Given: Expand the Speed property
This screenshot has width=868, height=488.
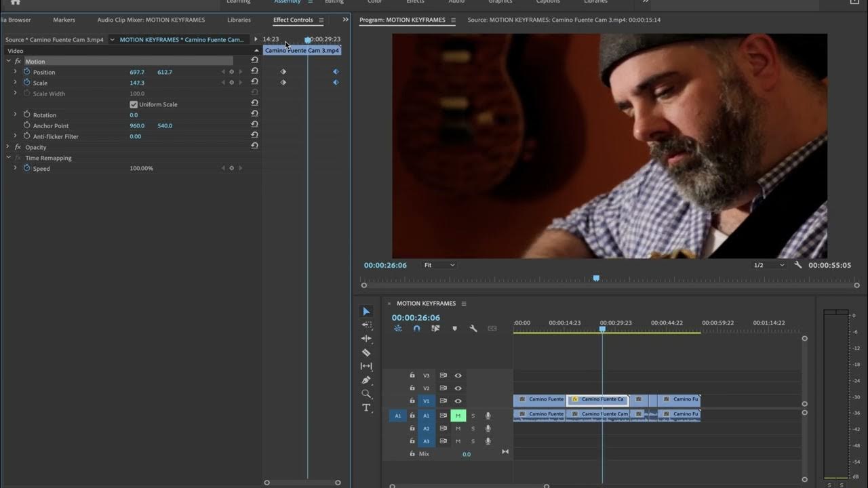Looking at the screenshot, I should pyautogui.click(x=15, y=168).
